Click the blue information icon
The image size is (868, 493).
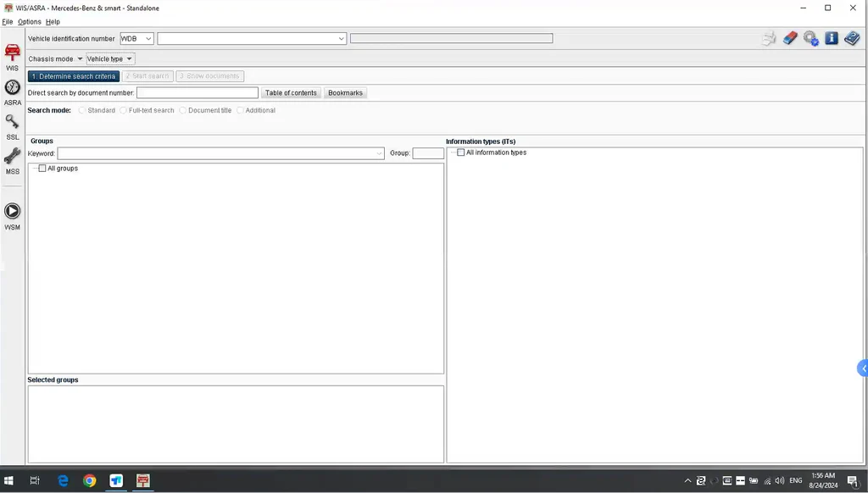(x=831, y=38)
